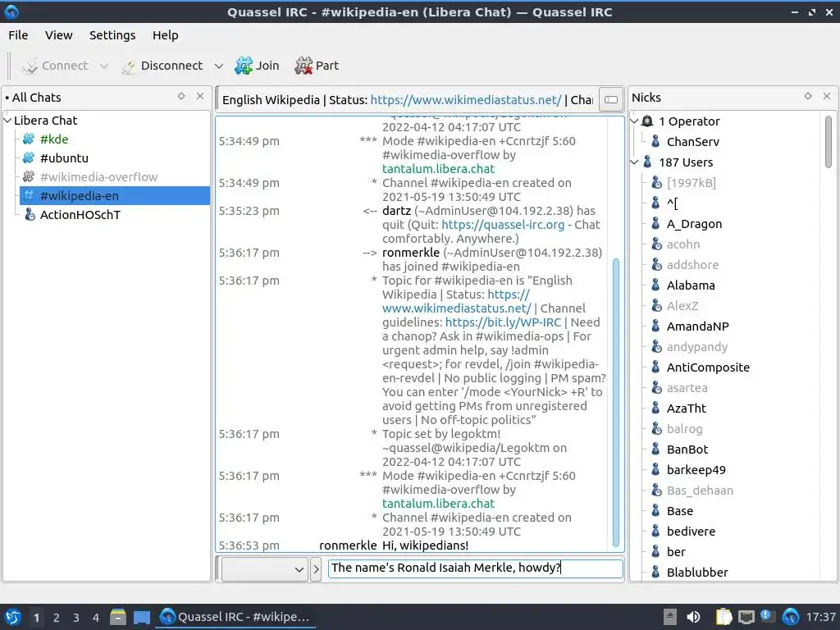Select user Blablubber in Nicks

tap(697, 573)
